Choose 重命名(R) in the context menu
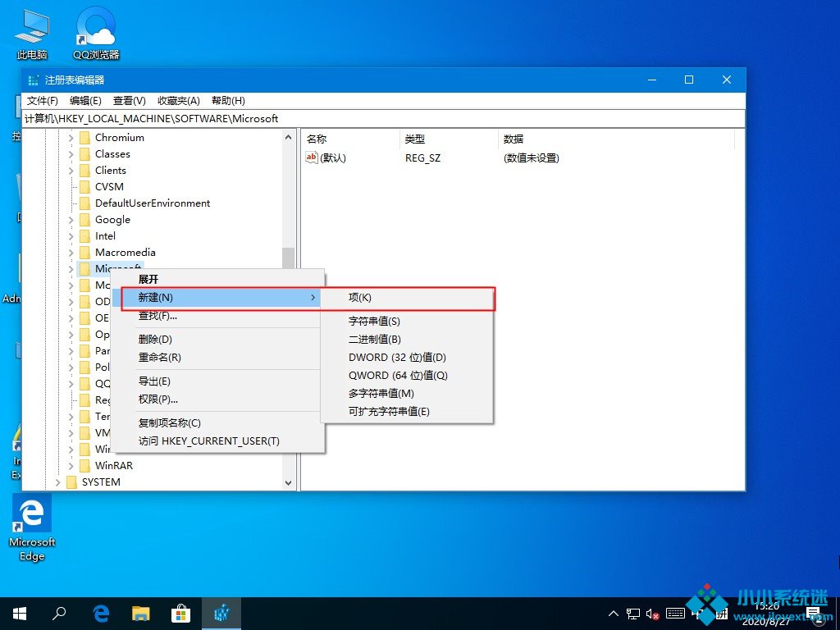The image size is (840, 630). [x=217, y=358]
